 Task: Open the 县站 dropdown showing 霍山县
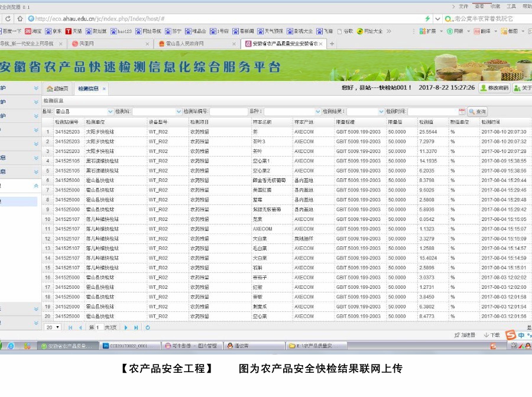111,112
